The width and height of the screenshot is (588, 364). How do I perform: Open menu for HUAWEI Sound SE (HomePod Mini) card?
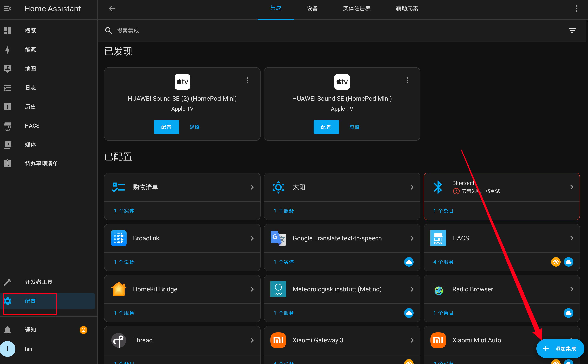(407, 80)
